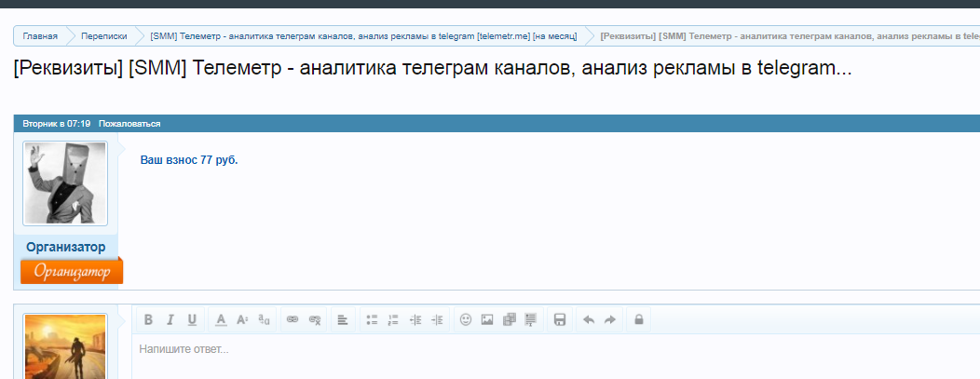Open the '[SMM] Телеметр ... [на месяц]' breadcrumb
980x379 pixels.
[x=363, y=36]
